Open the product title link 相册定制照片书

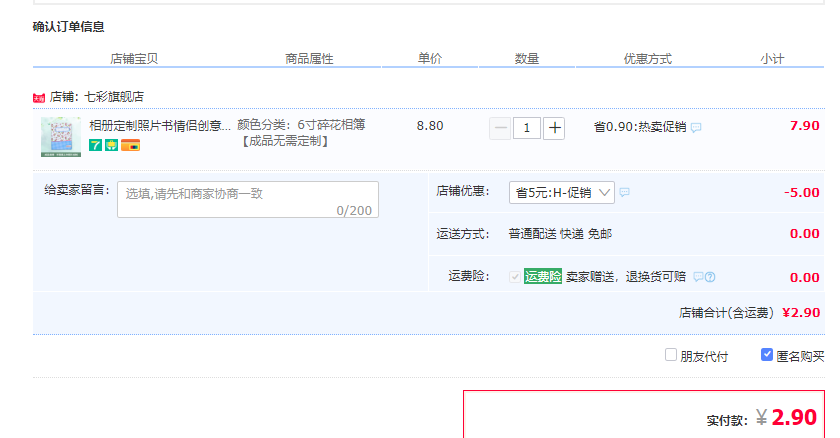(160, 126)
